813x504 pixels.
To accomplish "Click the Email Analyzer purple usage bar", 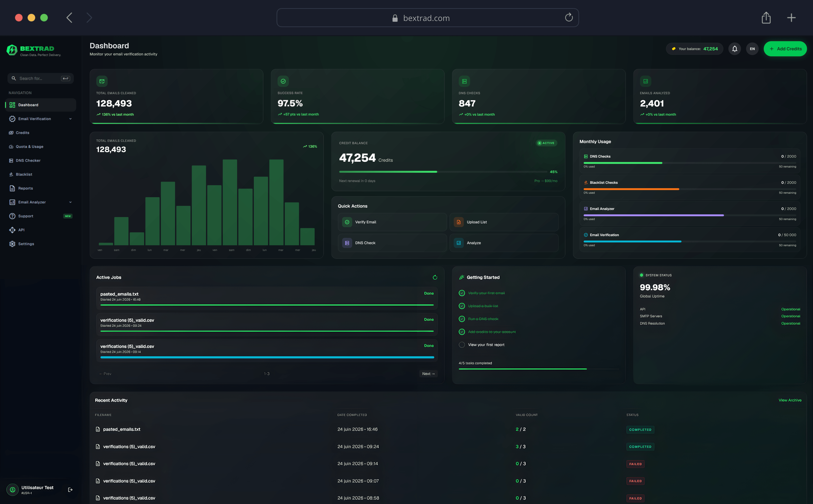I will pos(654,215).
